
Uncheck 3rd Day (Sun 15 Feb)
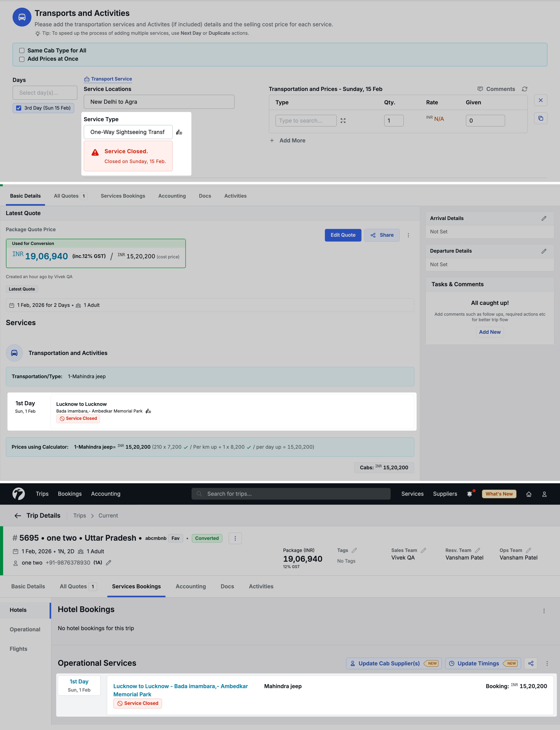19,108
